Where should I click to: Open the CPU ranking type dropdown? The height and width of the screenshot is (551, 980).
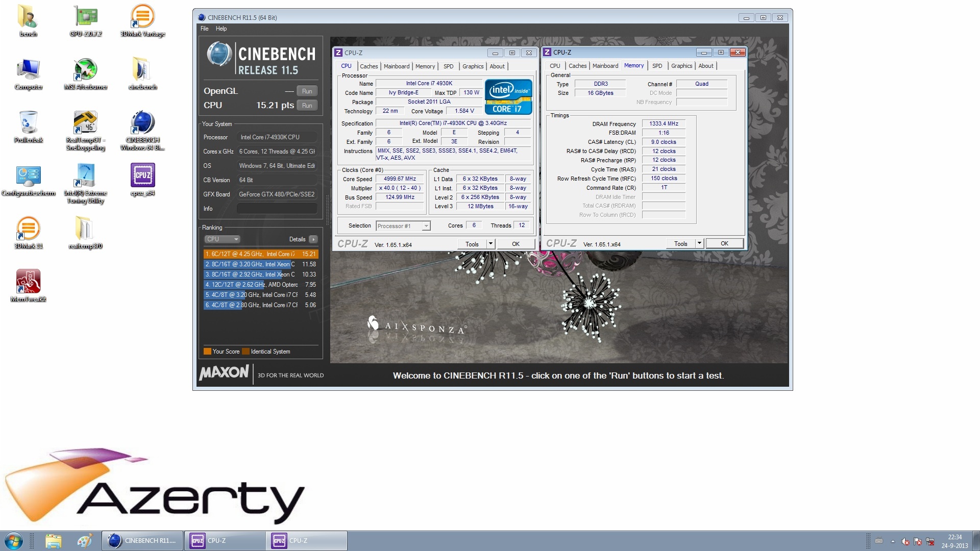pos(222,239)
